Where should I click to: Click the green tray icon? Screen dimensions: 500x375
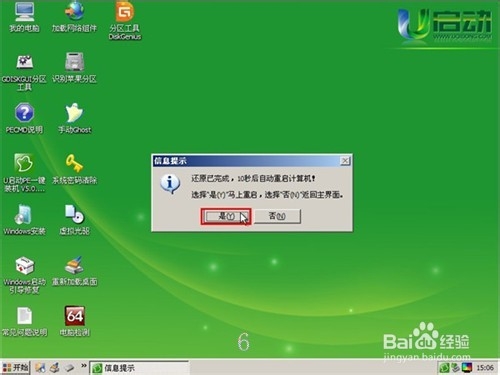[x=444, y=368]
